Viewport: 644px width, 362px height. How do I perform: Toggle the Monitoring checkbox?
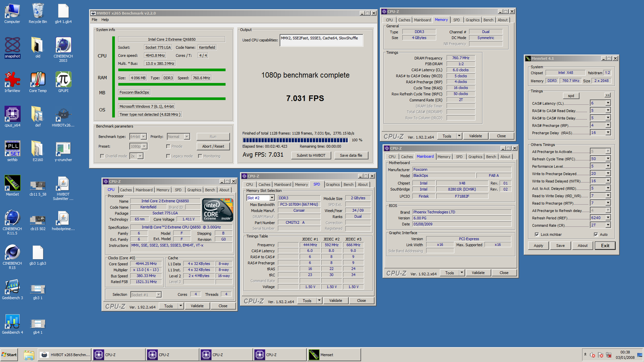click(x=200, y=156)
